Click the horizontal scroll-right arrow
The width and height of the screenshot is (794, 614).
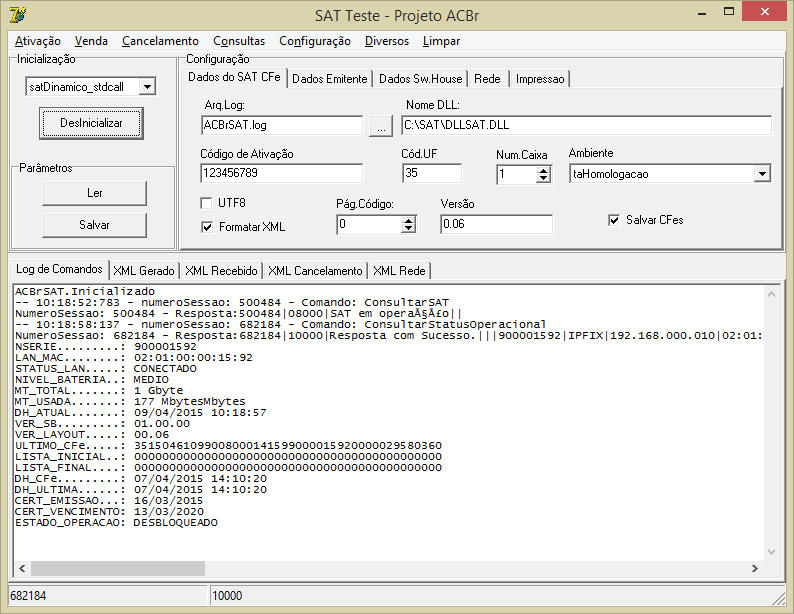coord(755,568)
